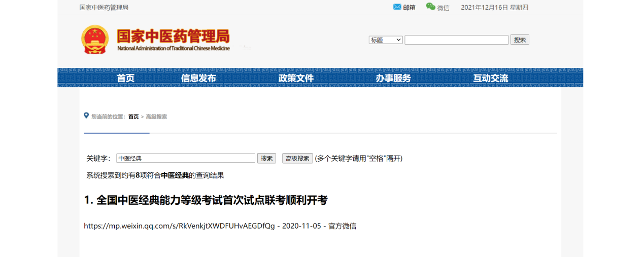The height and width of the screenshot is (257, 644).
Task: Go to 首页 in blue navigation bar
Action: (x=125, y=78)
